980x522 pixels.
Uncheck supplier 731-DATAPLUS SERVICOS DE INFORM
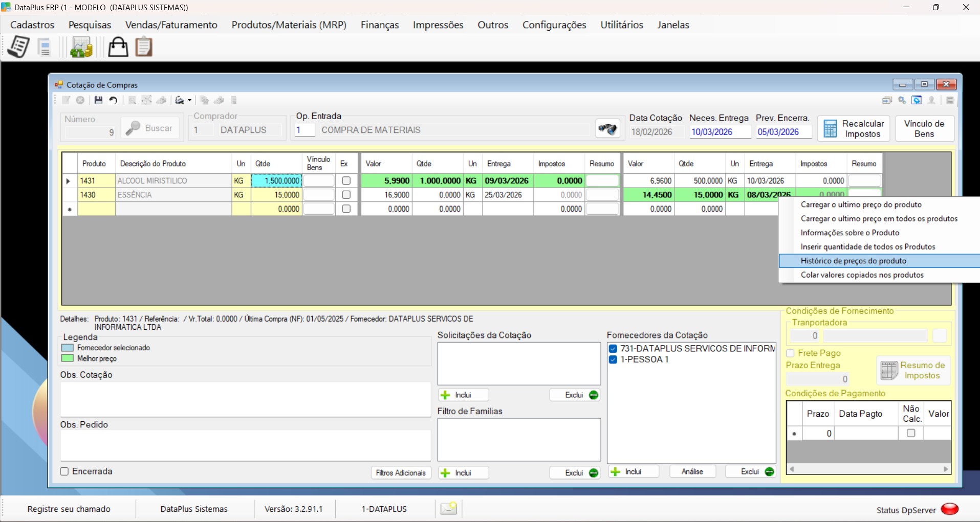click(x=613, y=349)
